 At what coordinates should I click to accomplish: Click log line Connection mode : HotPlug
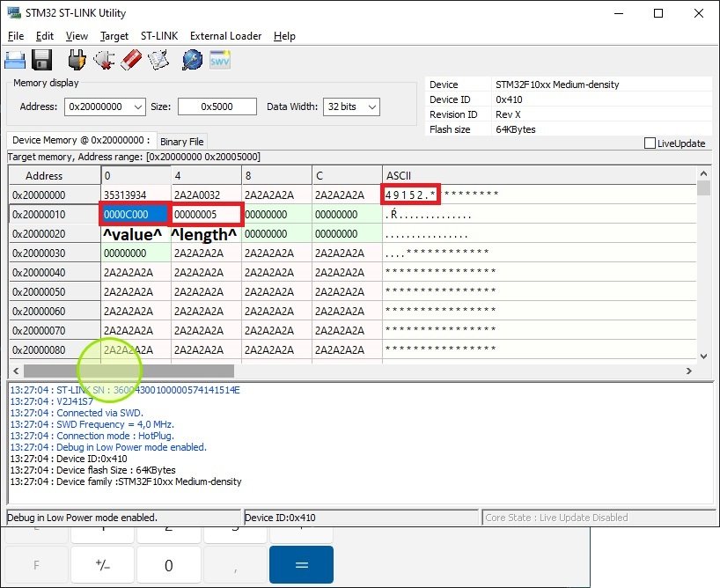(x=92, y=436)
